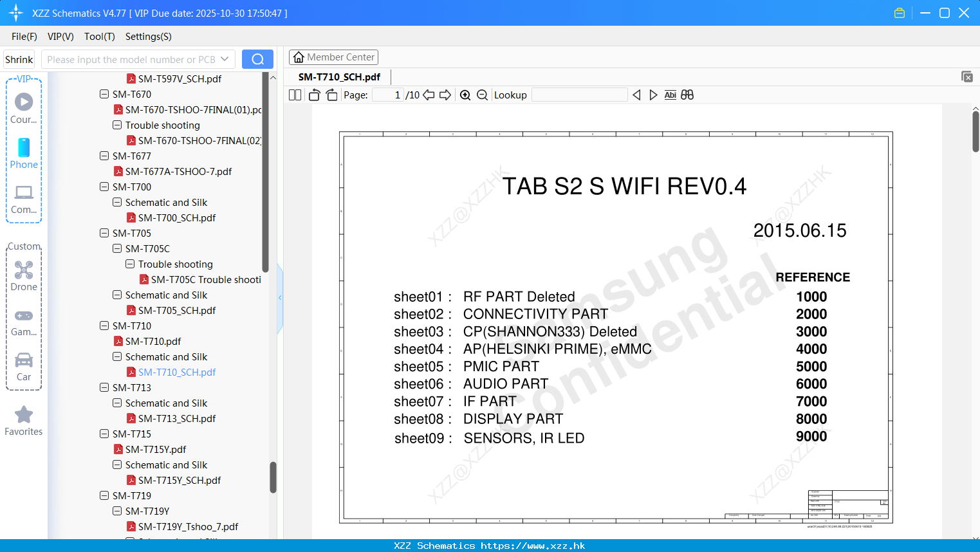
Task: Open SM-T700_SCH.pdf file
Action: click(x=171, y=217)
